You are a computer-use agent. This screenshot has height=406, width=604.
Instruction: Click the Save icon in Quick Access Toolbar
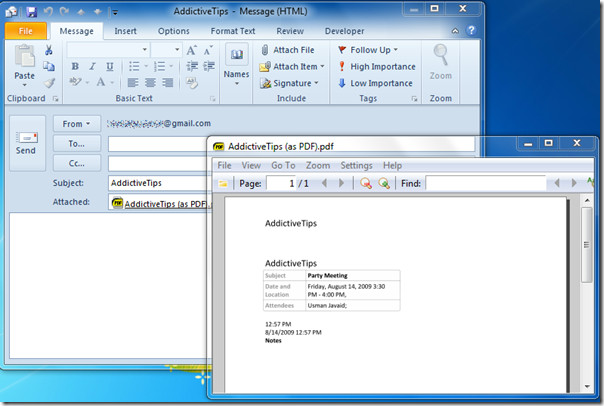click(32, 12)
